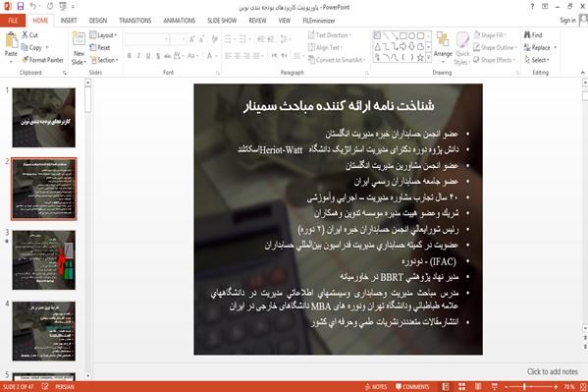Image resolution: width=588 pixels, height=392 pixels.
Task: Switch to the TRANSITIONS tab
Action: (135, 21)
